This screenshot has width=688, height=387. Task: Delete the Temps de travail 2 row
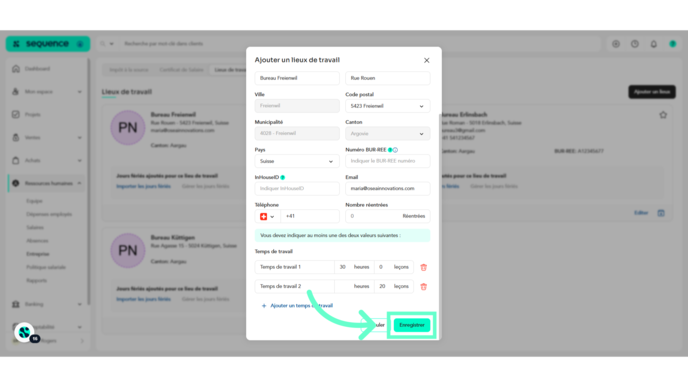pyautogui.click(x=423, y=287)
